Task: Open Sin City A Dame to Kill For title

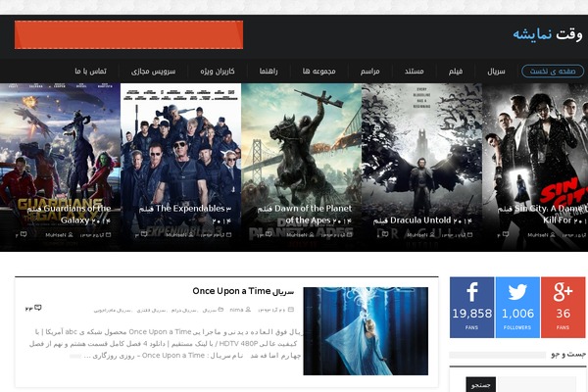Action: (543, 215)
